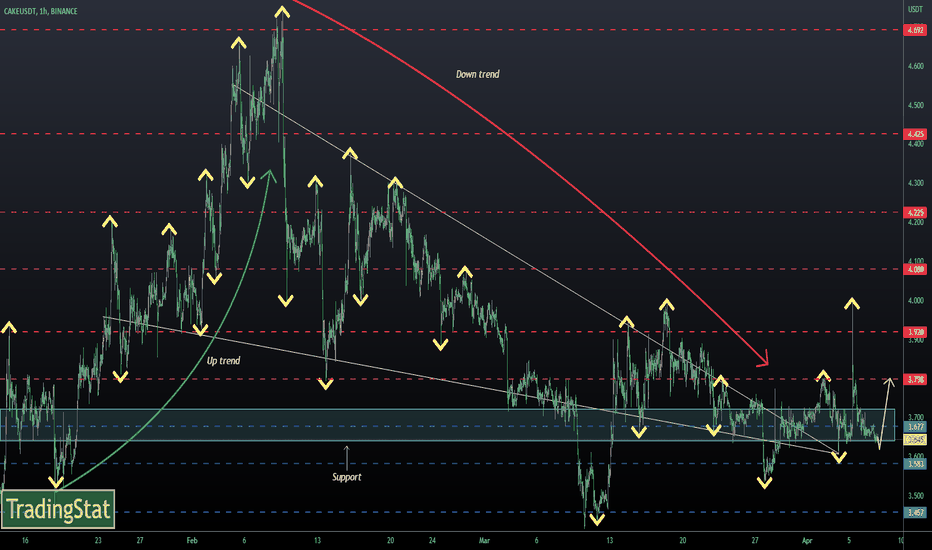Click the Feb label on time axis

(x=191, y=540)
